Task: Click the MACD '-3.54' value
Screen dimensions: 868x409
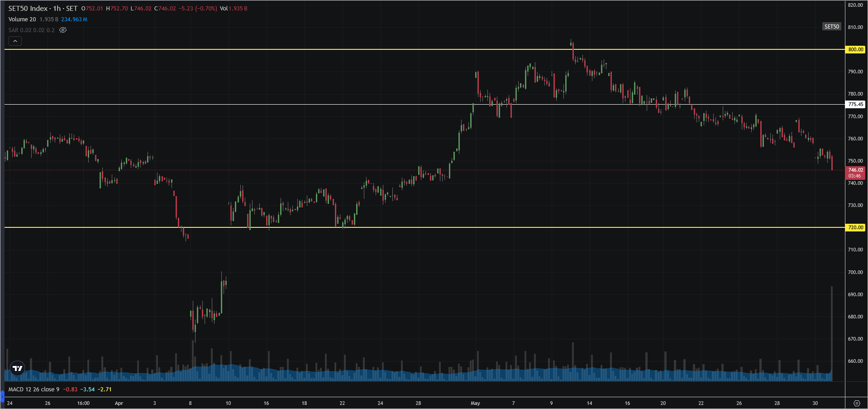Action: [87, 389]
